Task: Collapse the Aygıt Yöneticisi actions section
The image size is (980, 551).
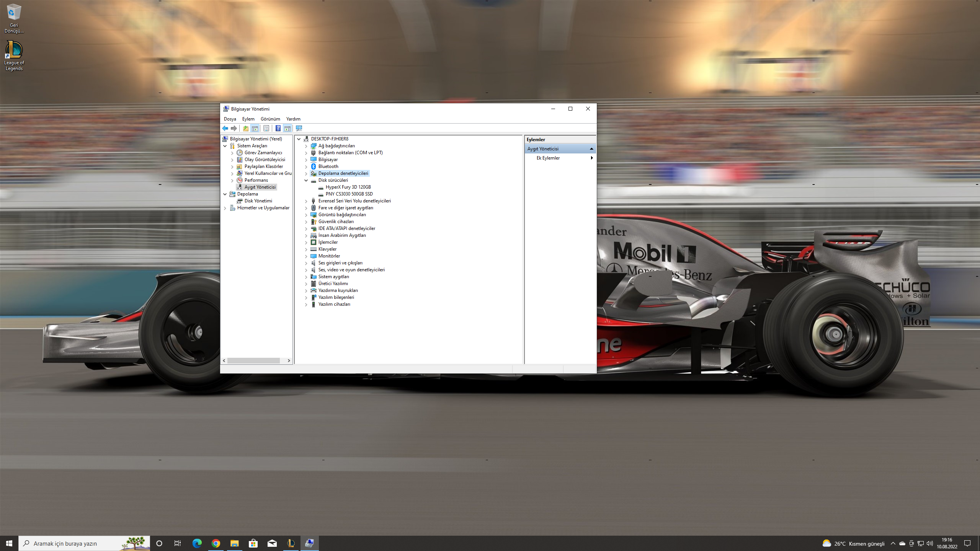Action: (x=591, y=149)
